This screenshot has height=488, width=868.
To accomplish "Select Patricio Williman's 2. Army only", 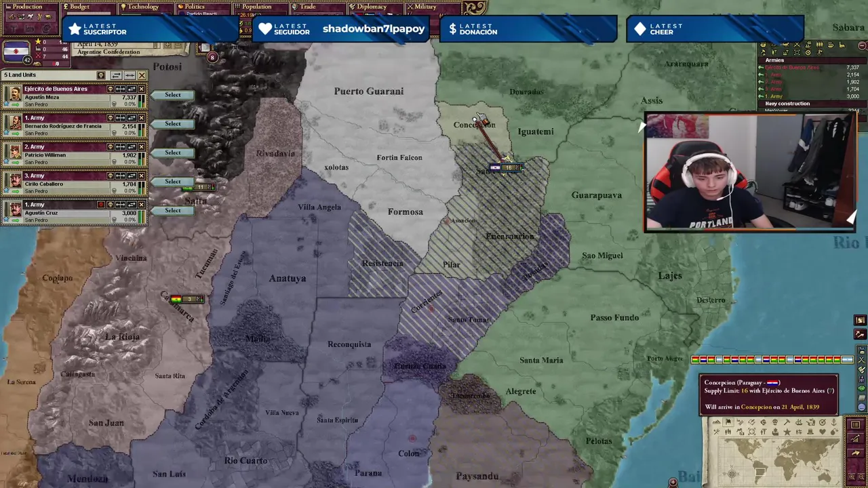I will pyautogui.click(x=173, y=152).
